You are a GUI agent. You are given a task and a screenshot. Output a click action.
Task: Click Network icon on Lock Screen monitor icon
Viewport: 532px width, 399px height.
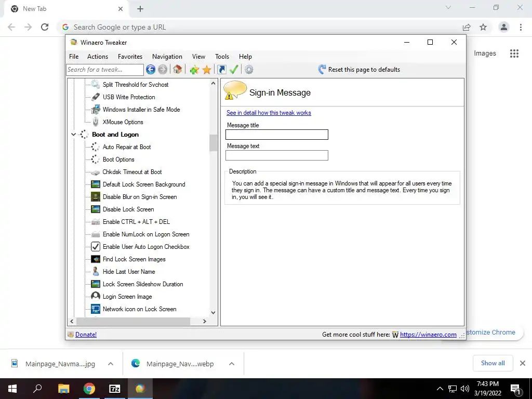tap(96, 309)
